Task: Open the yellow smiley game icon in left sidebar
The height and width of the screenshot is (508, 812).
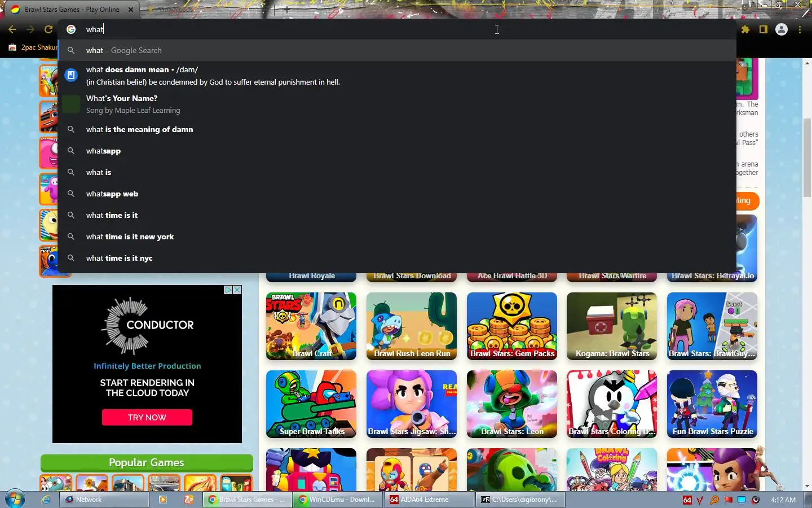Action: pos(49,225)
